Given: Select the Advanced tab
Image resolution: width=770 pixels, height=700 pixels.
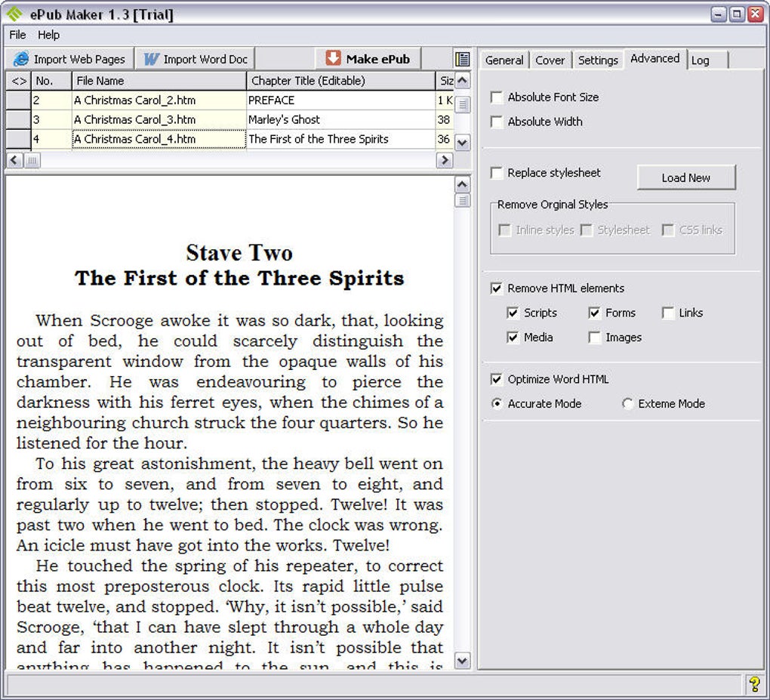Looking at the screenshot, I should point(655,59).
